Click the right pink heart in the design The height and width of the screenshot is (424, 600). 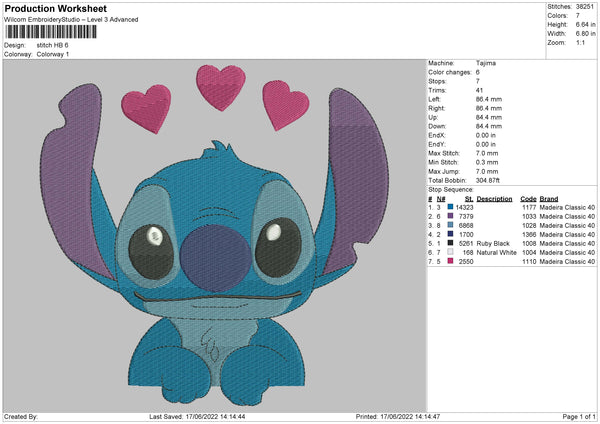click(x=285, y=102)
